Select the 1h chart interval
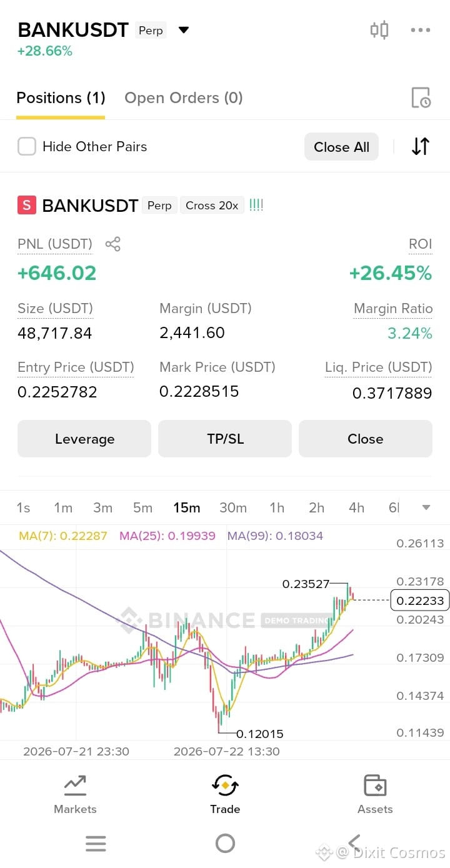 277,507
